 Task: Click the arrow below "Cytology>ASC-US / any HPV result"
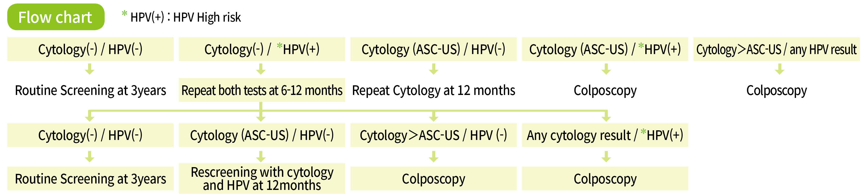coord(779,69)
